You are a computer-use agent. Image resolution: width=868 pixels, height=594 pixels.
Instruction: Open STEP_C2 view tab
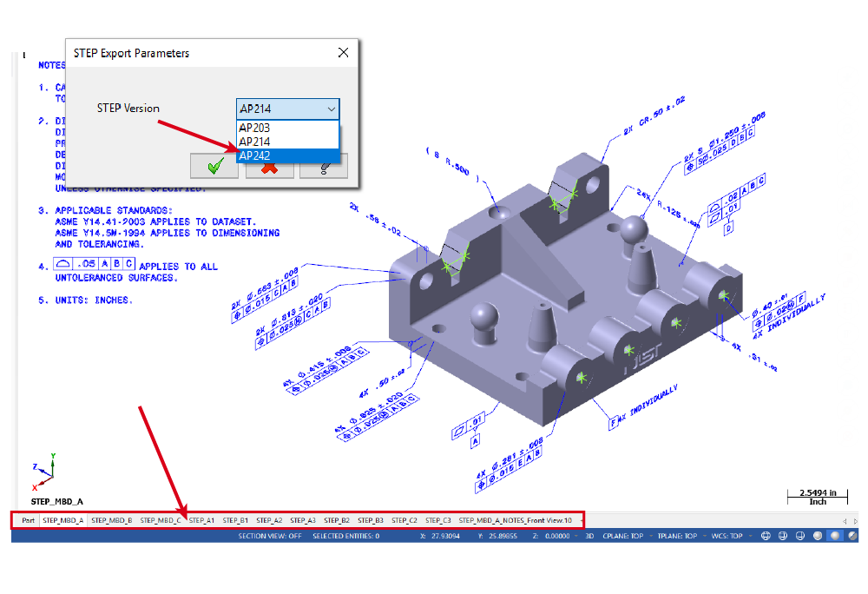404,520
